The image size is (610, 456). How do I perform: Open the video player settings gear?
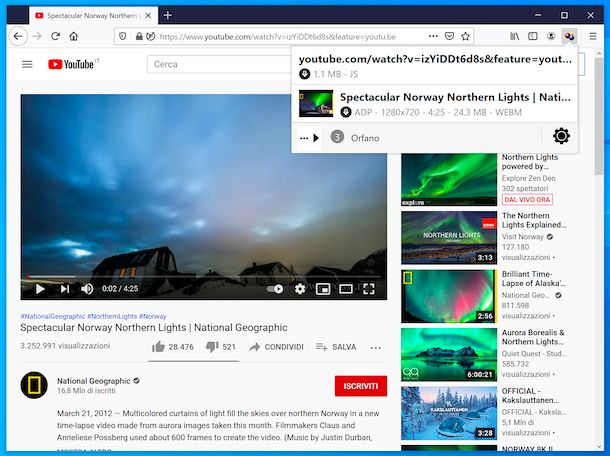300,289
